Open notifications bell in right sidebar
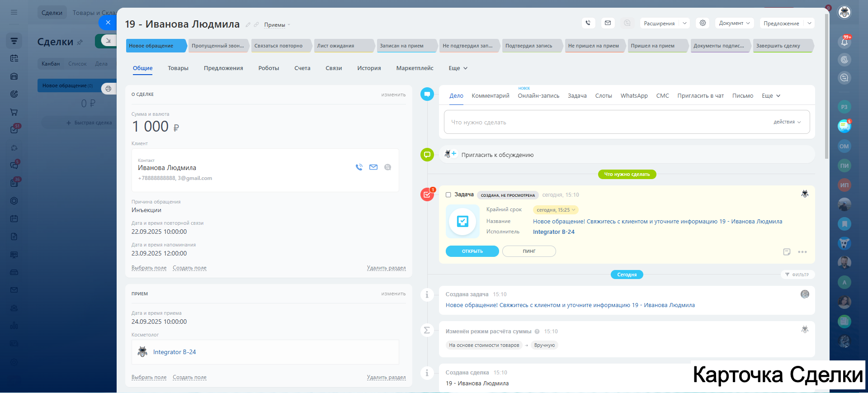Viewport: 868px width, 393px height. [x=844, y=42]
